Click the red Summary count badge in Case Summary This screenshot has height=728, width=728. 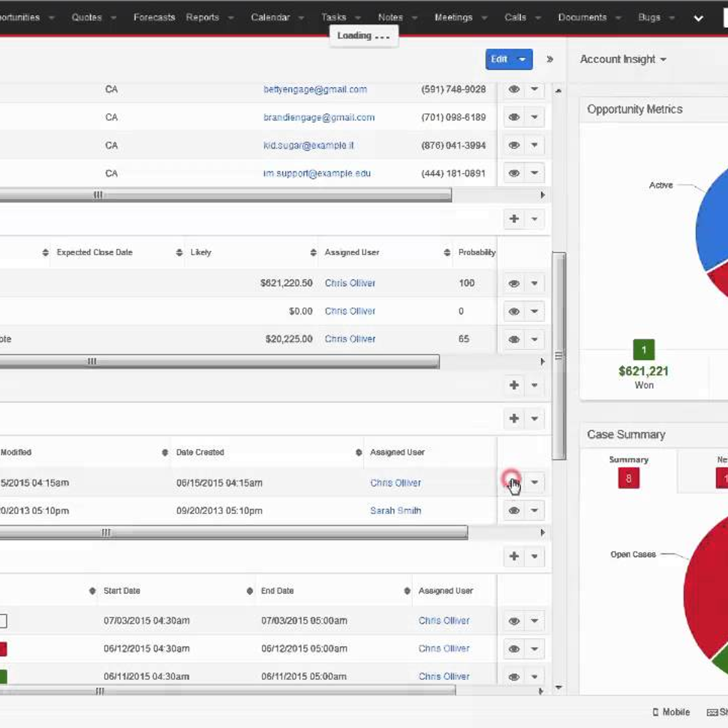[628, 478]
